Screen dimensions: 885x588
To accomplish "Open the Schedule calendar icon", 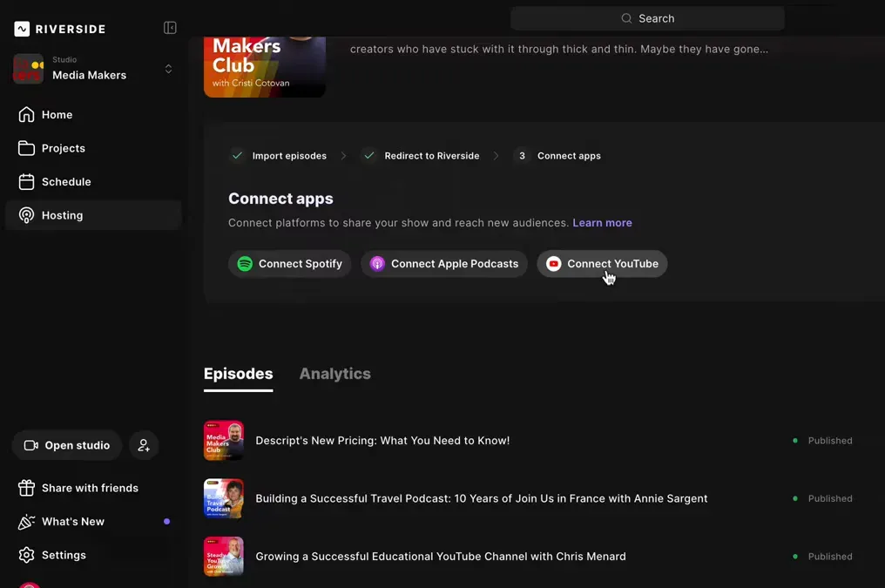I will [x=27, y=181].
